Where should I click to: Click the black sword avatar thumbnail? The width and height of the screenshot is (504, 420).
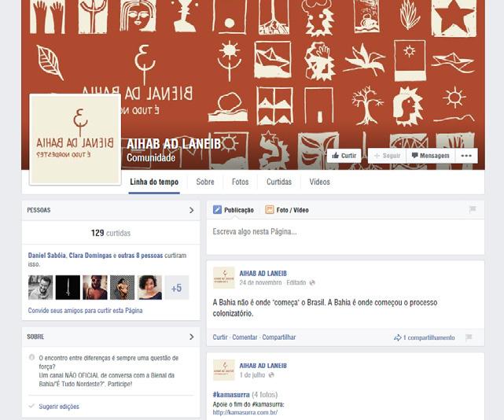coord(68,288)
